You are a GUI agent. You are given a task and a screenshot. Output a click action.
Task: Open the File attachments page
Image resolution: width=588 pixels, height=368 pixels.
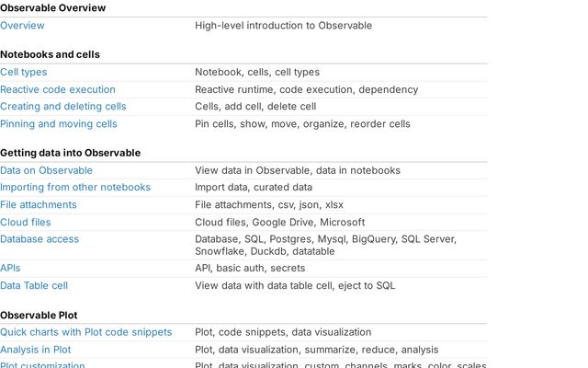(x=39, y=204)
